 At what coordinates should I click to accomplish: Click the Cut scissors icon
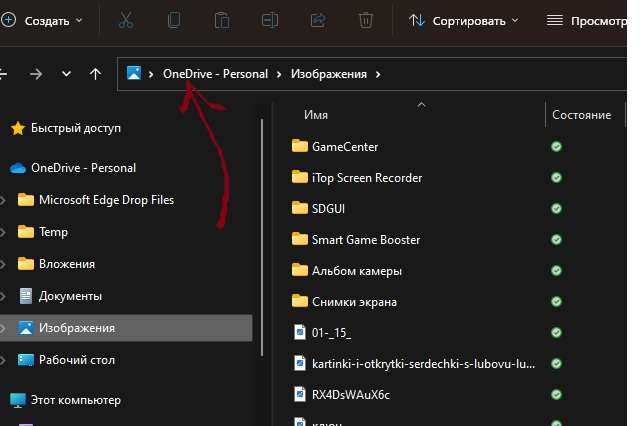tap(125, 20)
